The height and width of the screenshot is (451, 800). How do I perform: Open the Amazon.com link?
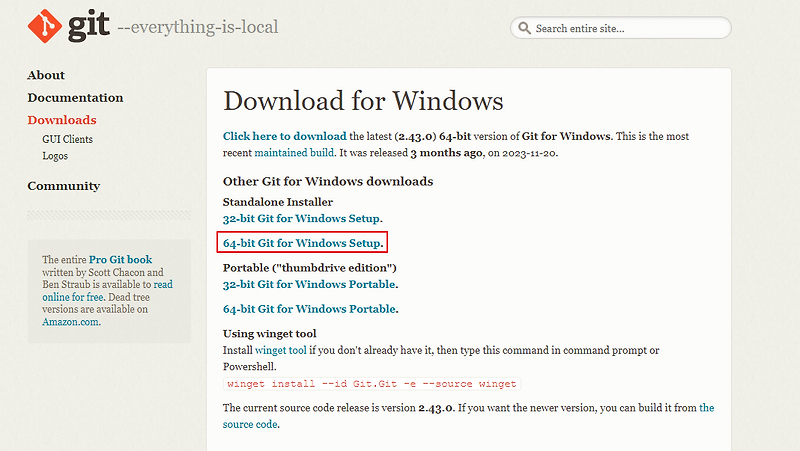point(70,322)
